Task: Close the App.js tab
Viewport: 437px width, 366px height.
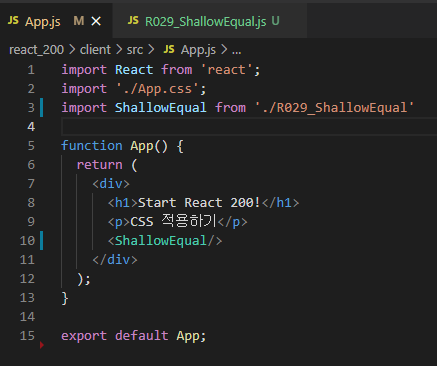Action: click(96, 22)
